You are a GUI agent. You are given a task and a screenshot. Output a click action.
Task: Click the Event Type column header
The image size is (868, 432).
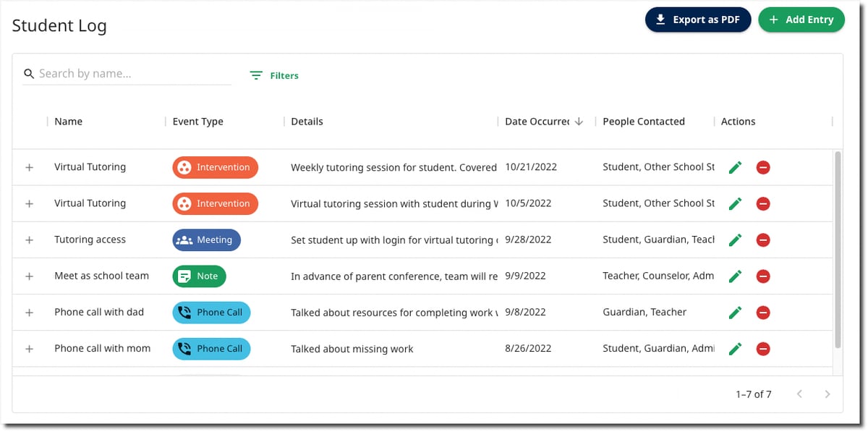(197, 121)
